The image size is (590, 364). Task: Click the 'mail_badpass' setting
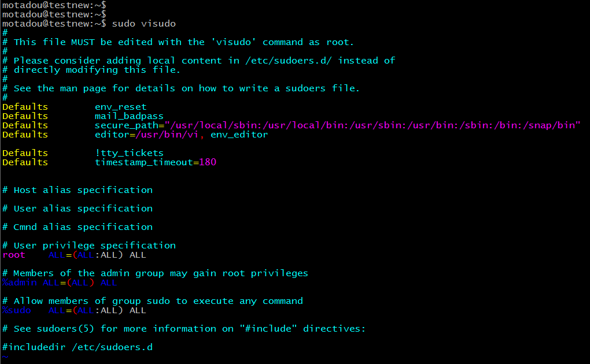coord(129,116)
